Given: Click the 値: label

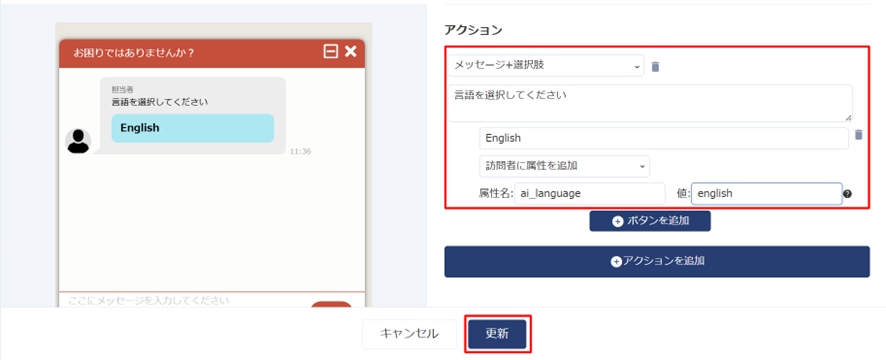Looking at the screenshot, I should [683, 193].
